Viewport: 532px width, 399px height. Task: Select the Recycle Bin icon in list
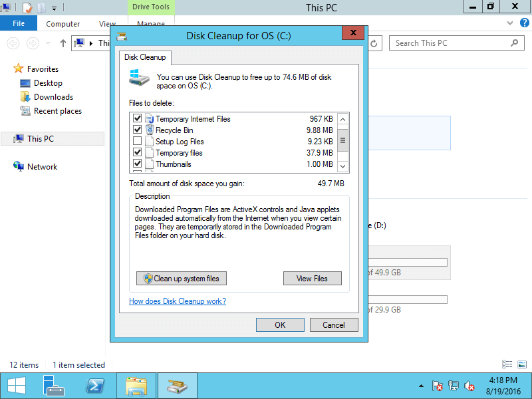(149, 130)
